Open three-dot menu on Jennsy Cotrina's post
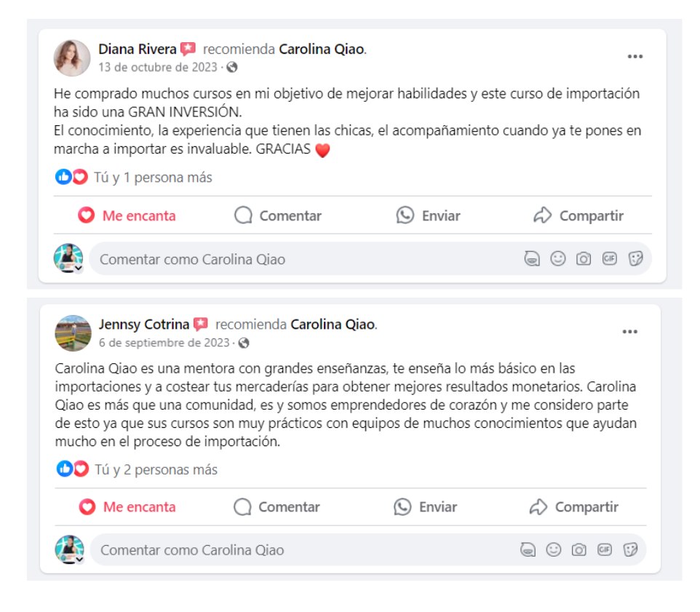 pyautogui.click(x=629, y=332)
